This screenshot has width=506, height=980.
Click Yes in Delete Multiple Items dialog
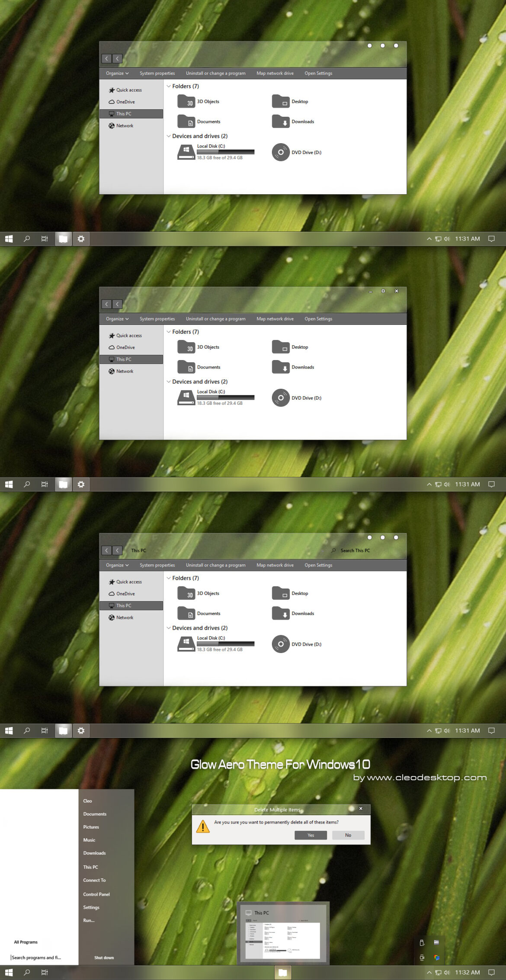coord(311,835)
